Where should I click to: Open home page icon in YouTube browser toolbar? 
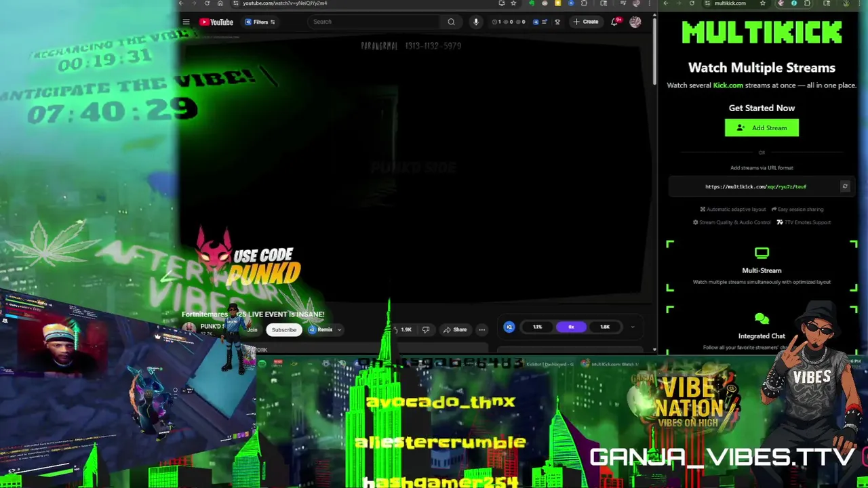(220, 3)
